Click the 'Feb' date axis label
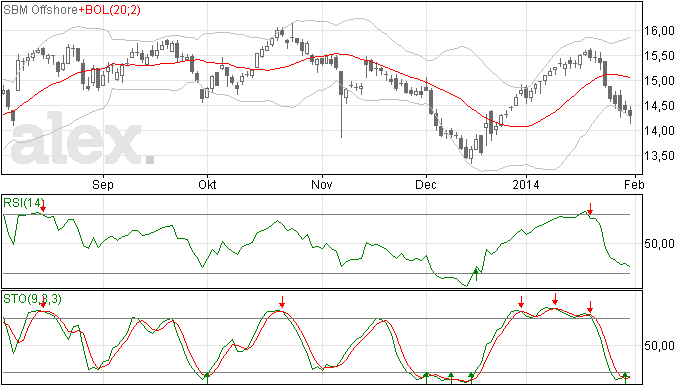Screen dimensions: 690x387 click(634, 184)
